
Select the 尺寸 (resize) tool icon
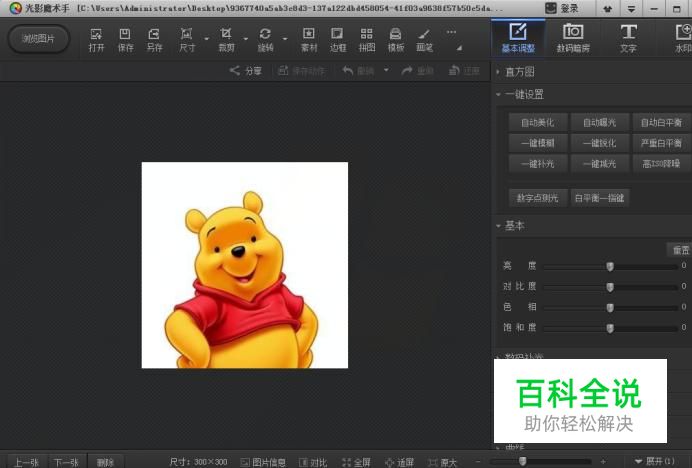point(187,40)
